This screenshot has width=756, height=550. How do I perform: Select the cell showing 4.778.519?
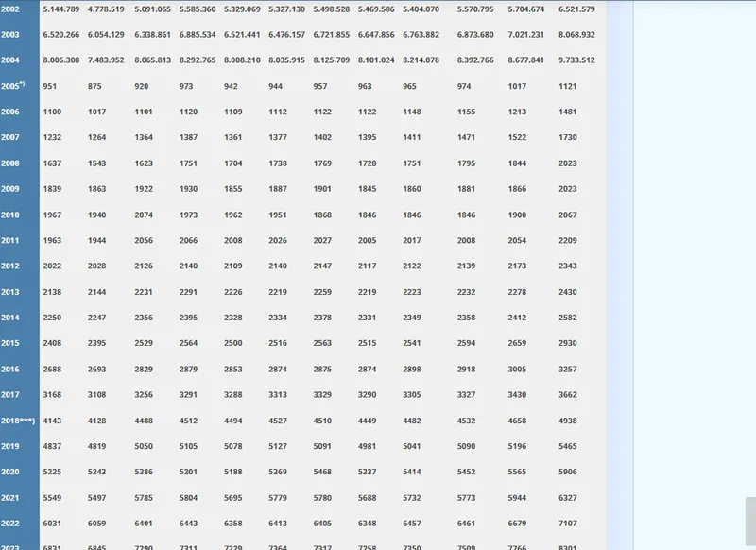(x=106, y=9)
